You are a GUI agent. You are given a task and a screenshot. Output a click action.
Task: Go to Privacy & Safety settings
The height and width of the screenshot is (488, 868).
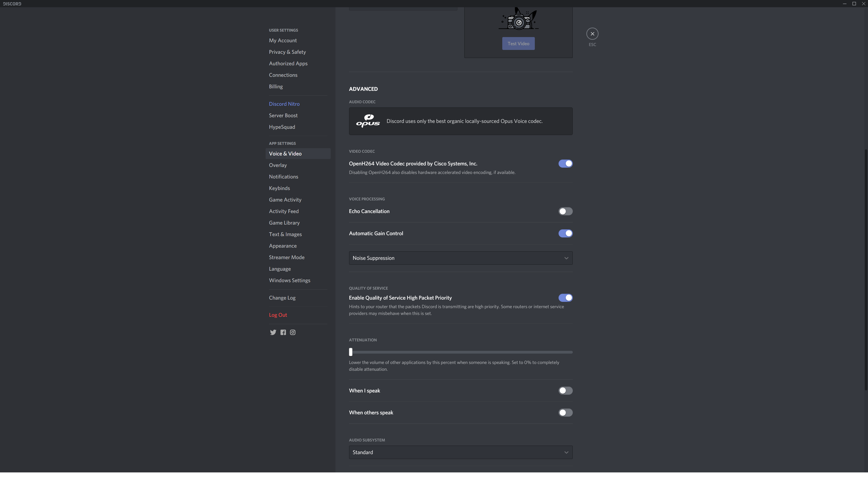pyautogui.click(x=287, y=52)
